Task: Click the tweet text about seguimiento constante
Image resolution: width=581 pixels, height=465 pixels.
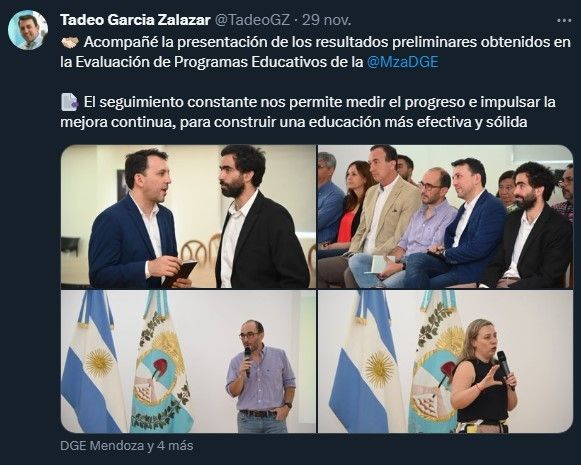Action: [308, 112]
